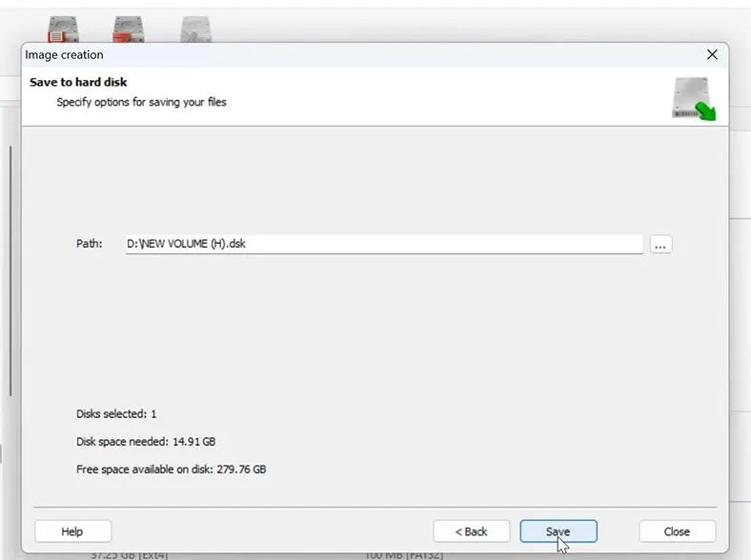The image size is (751, 560).
Task: Close the Image creation dialog with X
Action: pyautogui.click(x=712, y=54)
